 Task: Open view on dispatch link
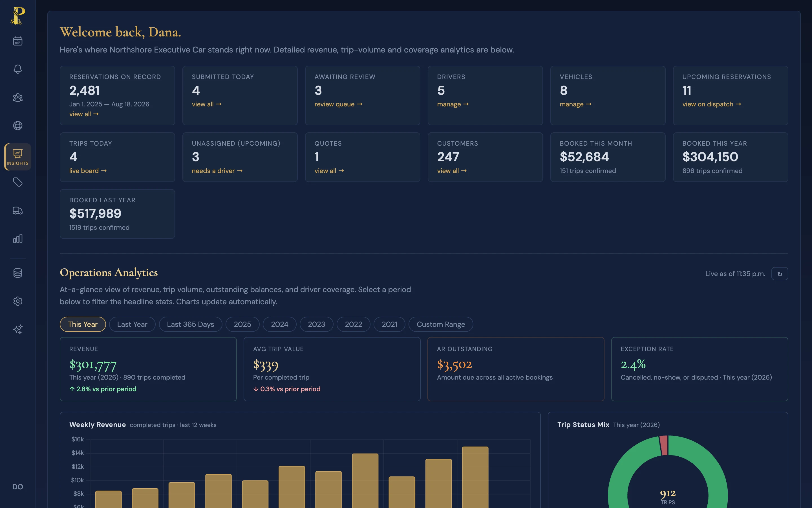point(711,104)
